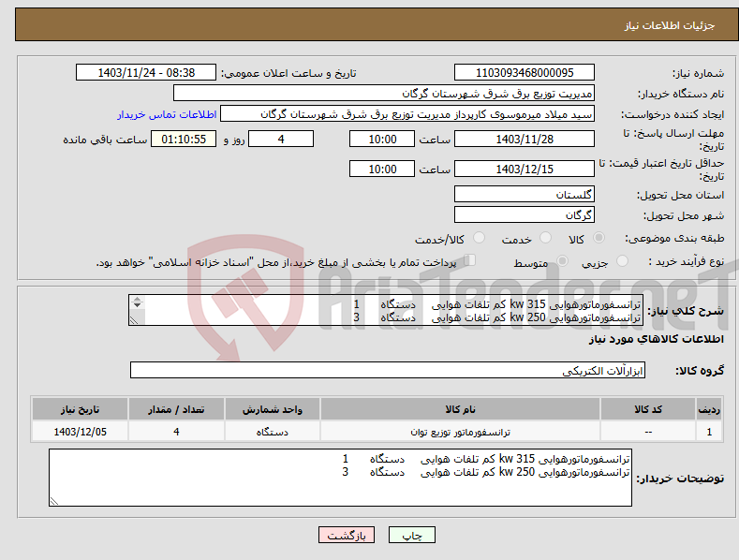Click delivery city field گرگان
This screenshot has height=560, width=739.
coord(525,215)
